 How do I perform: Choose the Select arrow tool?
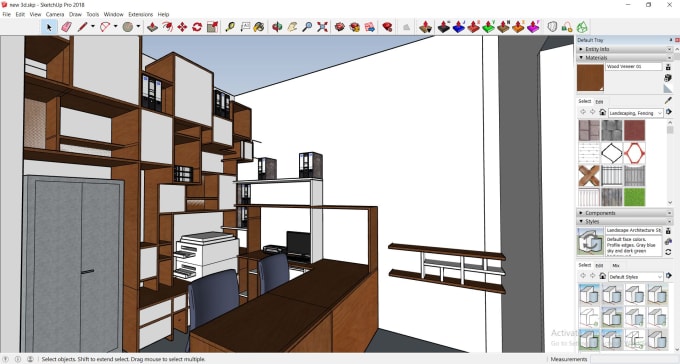pos(49,27)
